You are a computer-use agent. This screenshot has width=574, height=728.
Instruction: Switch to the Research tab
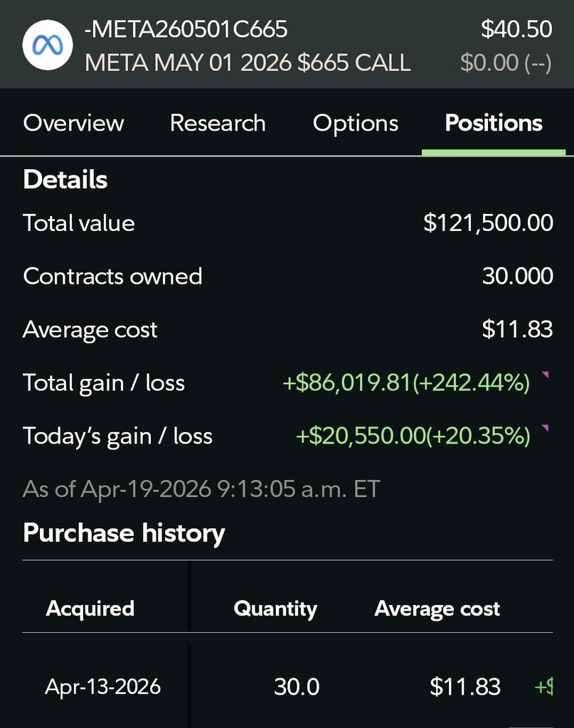point(218,123)
